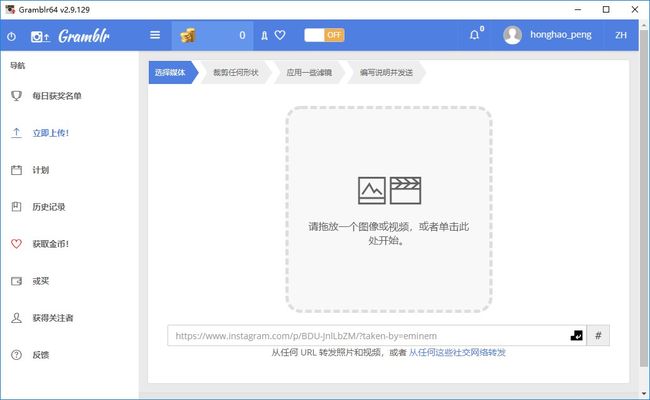Click the video clapperboard icon in the drop zone
Viewport: 650px width, 400px height.
[x=405, y=190]
